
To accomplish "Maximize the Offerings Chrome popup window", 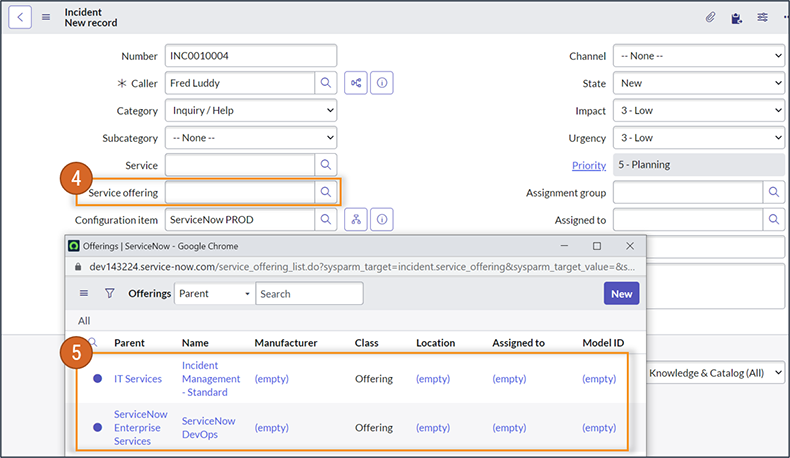I will click(597, 246).
